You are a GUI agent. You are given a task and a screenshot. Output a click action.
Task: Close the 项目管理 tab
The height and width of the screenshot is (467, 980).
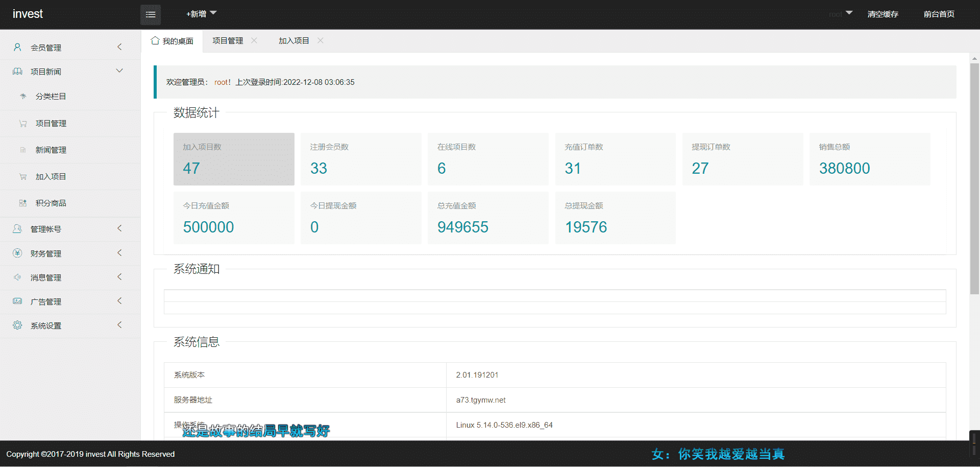tap(254, 40)
